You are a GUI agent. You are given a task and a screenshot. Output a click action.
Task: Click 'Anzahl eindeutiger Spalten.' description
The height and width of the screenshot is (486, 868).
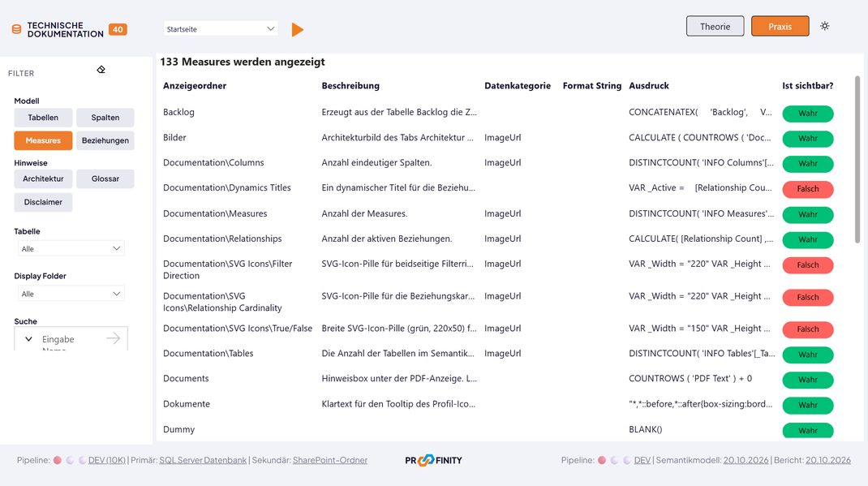377,163
